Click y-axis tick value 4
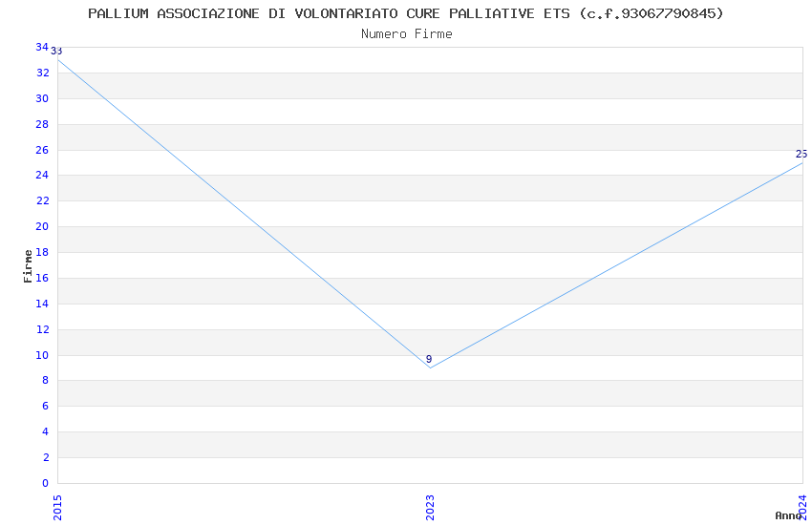This screenshot has height=525, width=812. coord(46,431)
